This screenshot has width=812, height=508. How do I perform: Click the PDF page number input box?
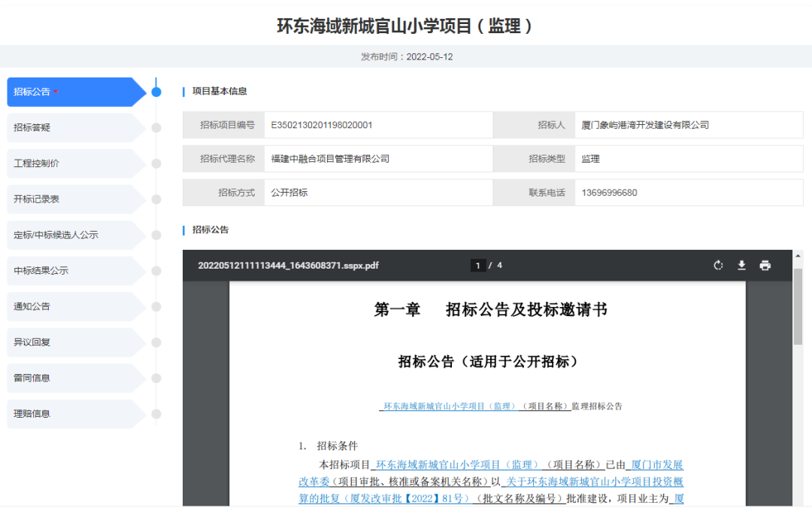(x=478, y=265)
